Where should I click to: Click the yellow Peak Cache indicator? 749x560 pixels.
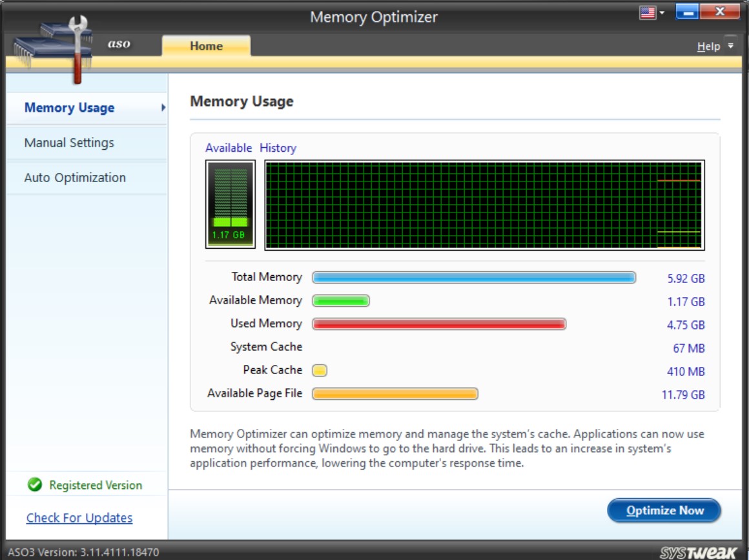pos(318,369)
